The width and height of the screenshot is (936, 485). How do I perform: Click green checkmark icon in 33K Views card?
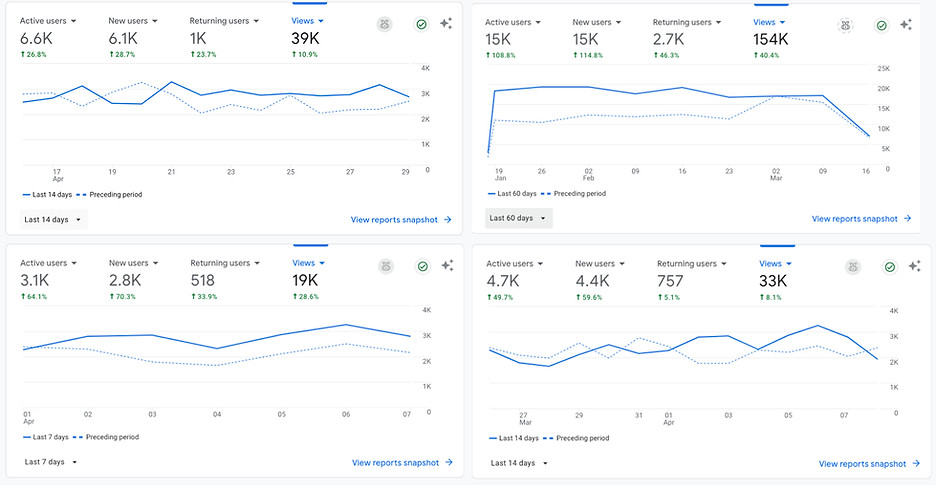click(890, 267)
